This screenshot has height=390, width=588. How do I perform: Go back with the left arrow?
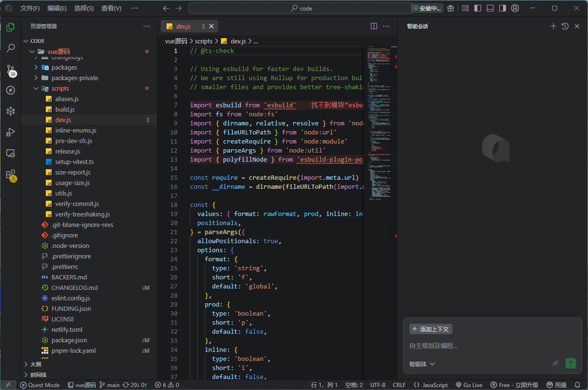point(166,8)
